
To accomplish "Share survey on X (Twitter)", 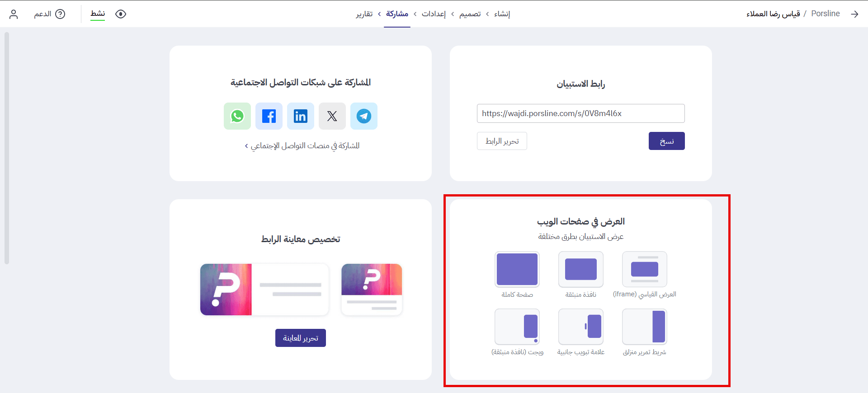I will point(332,116).
